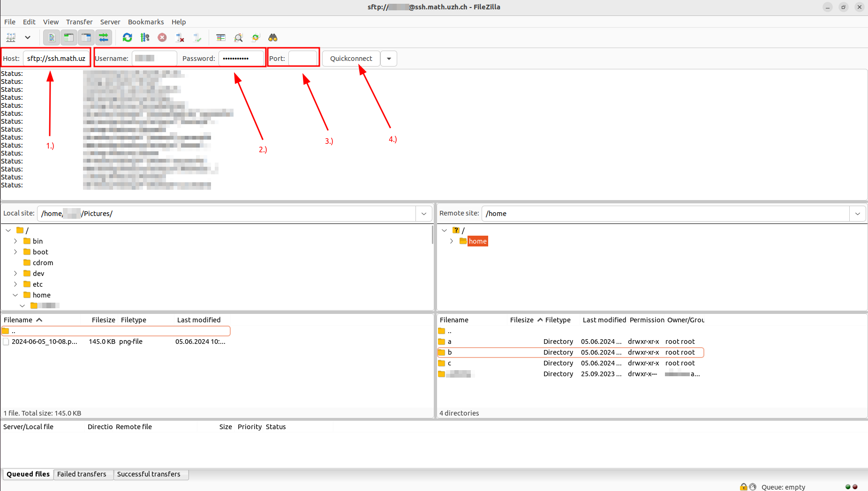Open directory listing filters icon
The width and height of the screenshot is (868, 491).
coord(221,37)
